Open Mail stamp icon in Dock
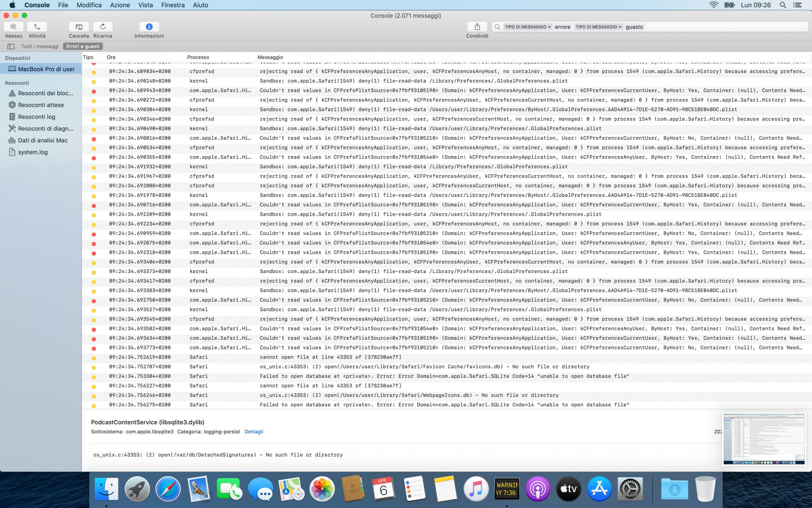Viewport: 812px width, 508px height. pos(199,488)
